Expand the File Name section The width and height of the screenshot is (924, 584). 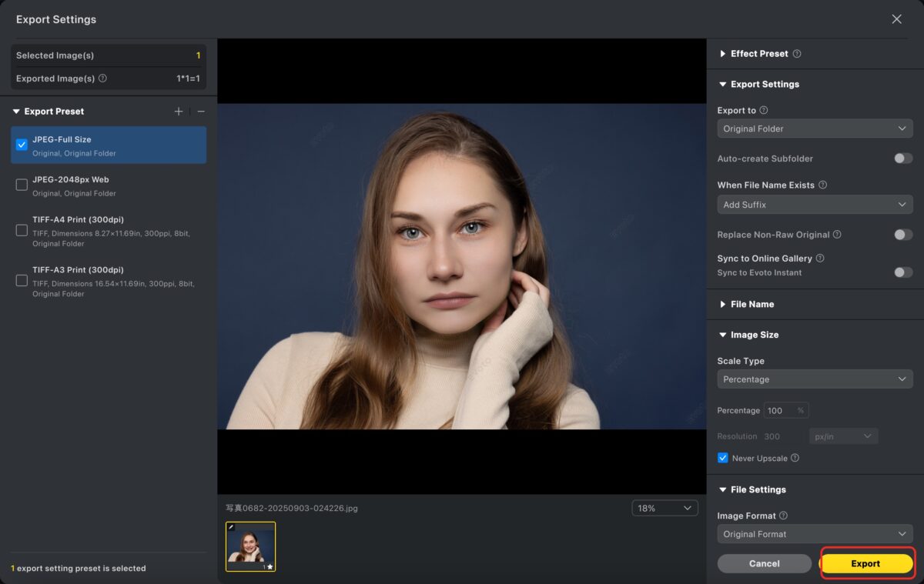coord(751,305)
